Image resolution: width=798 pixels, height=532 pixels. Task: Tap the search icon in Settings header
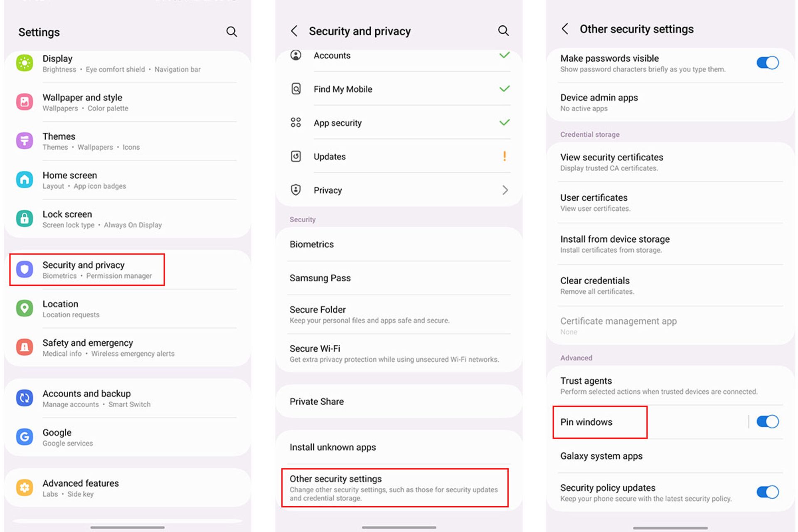click(x=232, y=32)
